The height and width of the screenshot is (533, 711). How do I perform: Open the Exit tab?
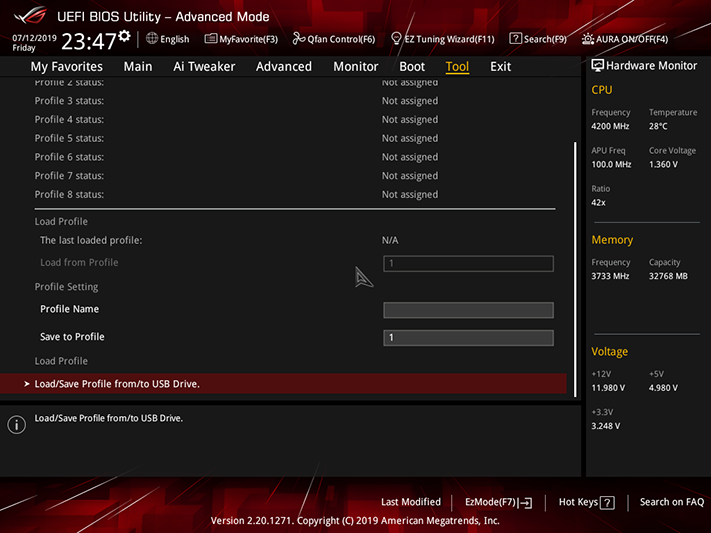coord(501,66)
